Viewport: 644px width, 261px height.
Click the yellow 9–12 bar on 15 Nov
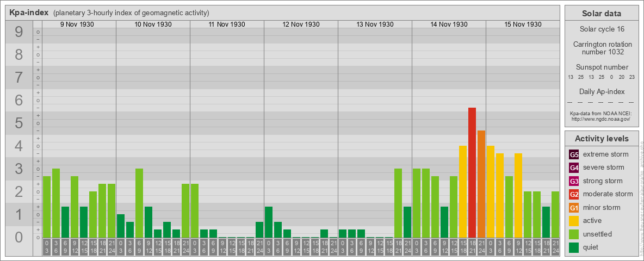point(518,195)
